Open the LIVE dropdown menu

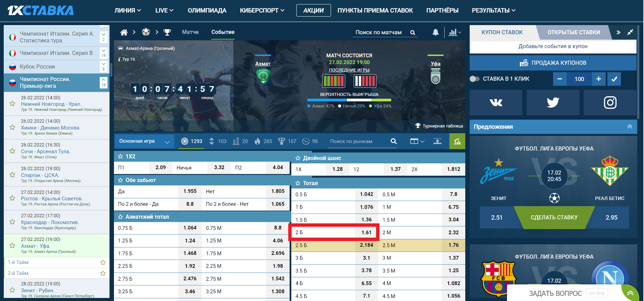pyautogui.click(x=164, y=11)
